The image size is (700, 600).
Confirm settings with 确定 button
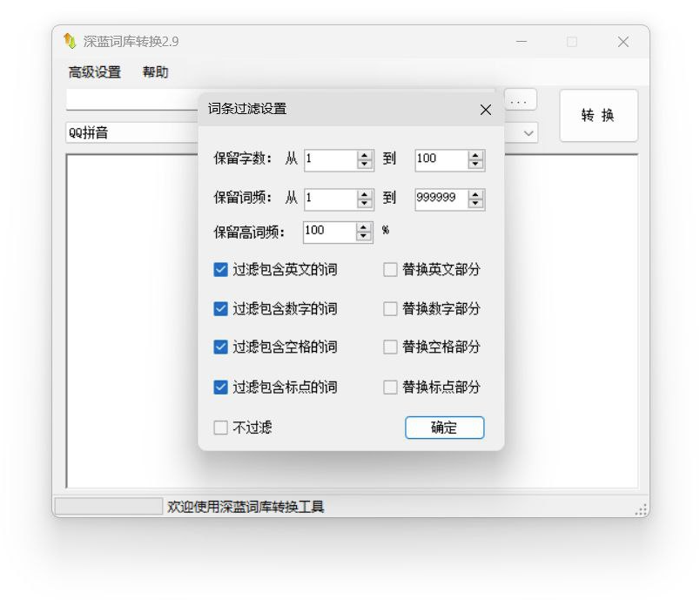pos(445,428)
